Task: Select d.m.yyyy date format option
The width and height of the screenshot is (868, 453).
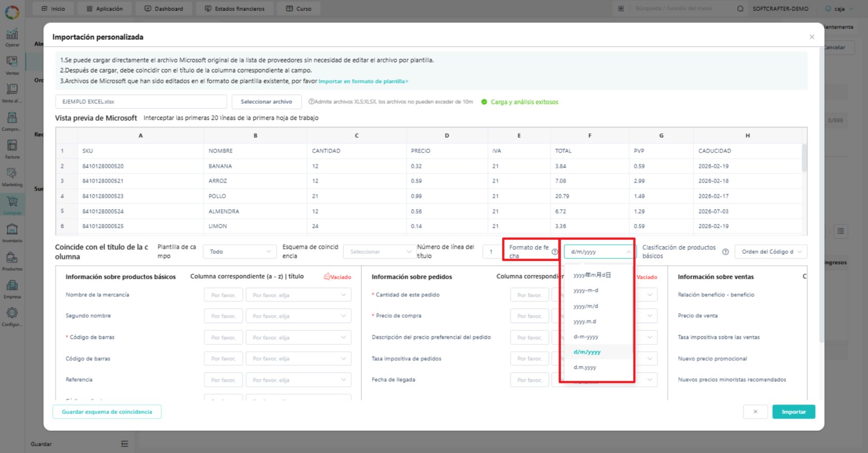Action: tap(598, 367)
